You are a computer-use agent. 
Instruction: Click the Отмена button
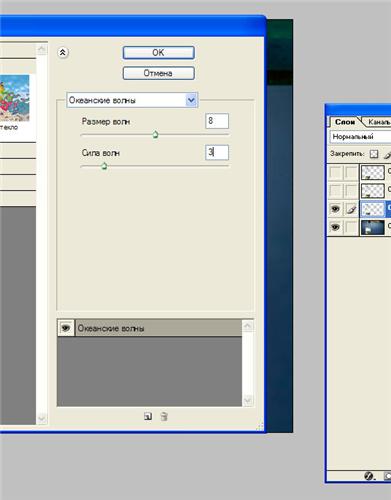click(158, 73)
